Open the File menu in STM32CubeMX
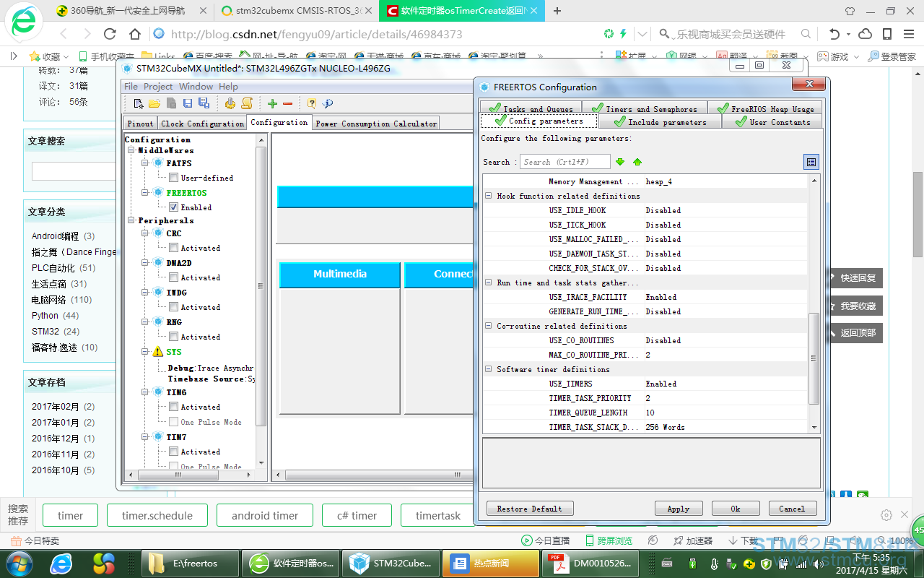The height and width of the screenshot is (578, 924). coord(131,87)
